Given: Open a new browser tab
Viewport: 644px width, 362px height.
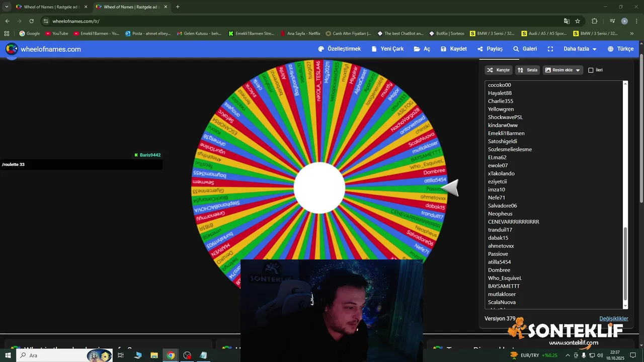Looking at the screenshot, I should pyautogui.click(x=178, y=7).
